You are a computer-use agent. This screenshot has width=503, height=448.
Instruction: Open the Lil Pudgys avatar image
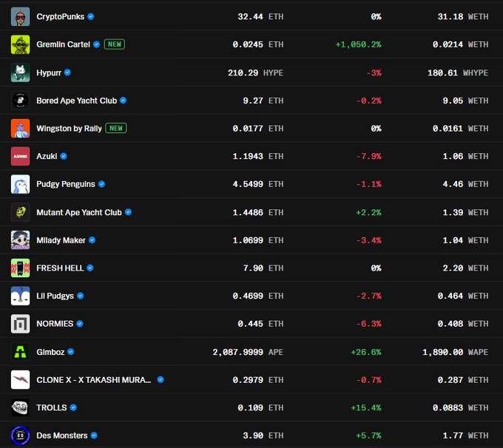20,296
